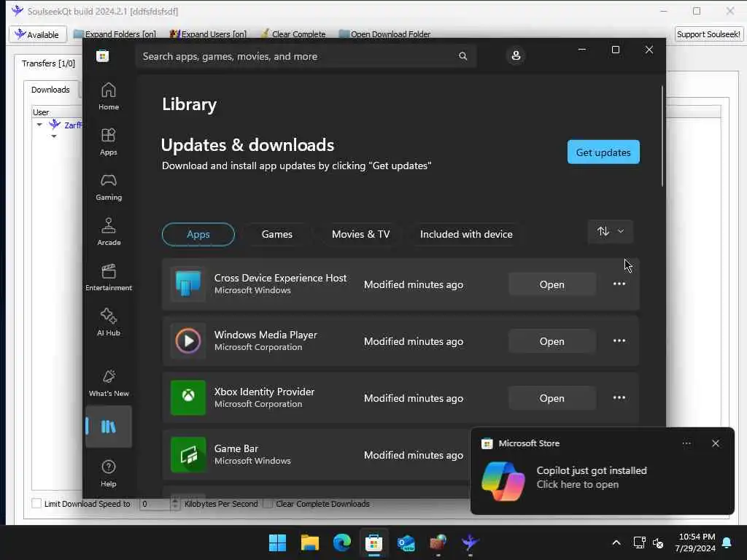
Task: Open Home in Microsoft Store sidebar
Action: (x=109, y=96)
